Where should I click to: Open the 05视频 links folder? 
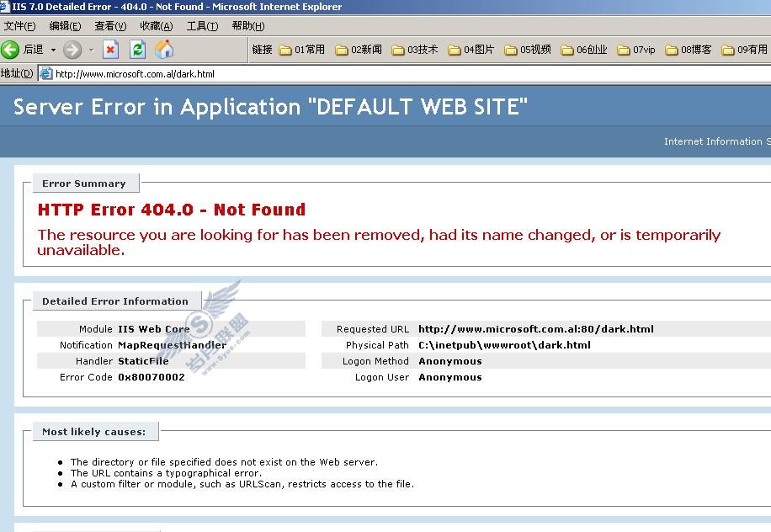(528, 50)
